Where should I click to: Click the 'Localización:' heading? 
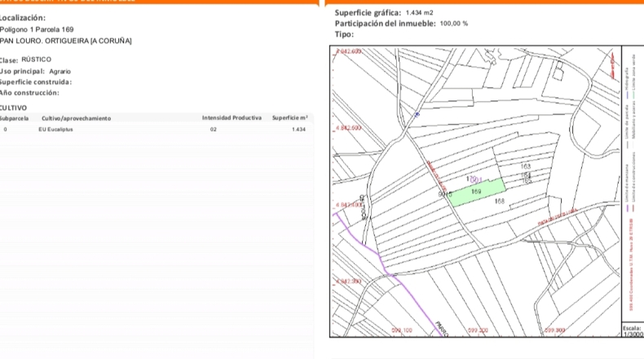(x=23, y=18)
